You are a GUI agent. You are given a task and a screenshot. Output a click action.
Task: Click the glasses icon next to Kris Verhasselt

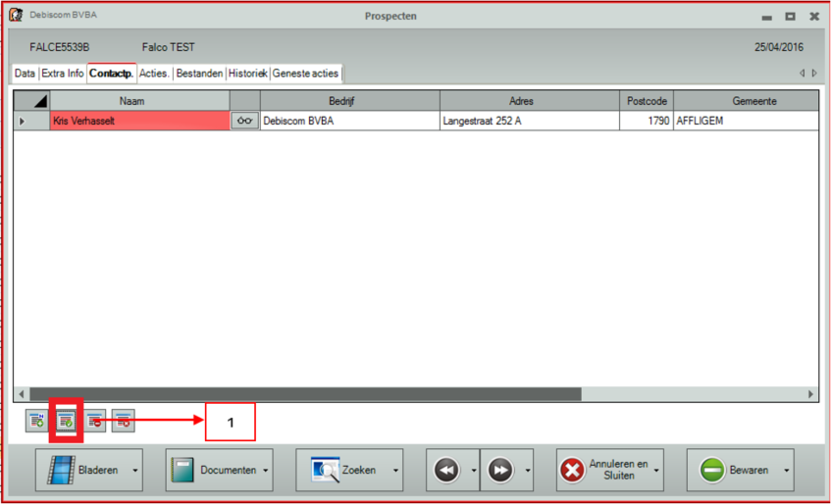pos(245,121)
